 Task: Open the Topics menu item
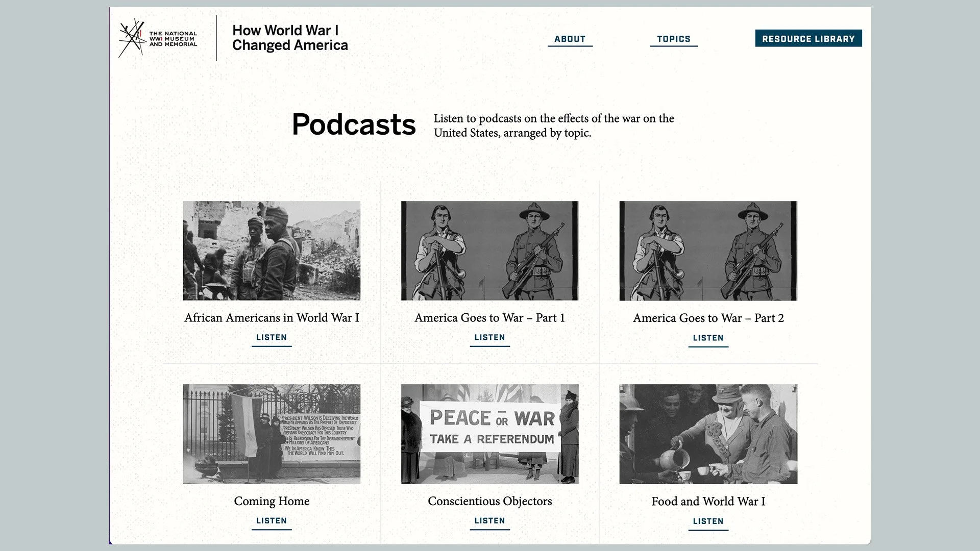click(x=673, y=39)
